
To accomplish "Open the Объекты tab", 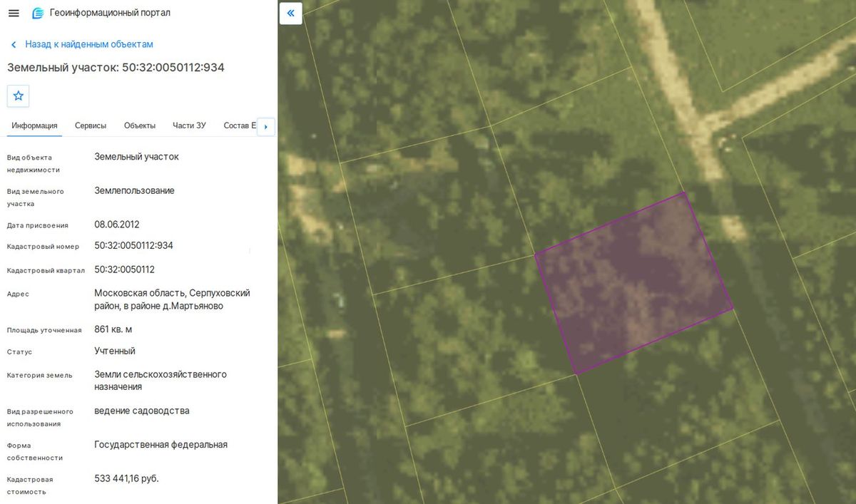I will tap(140, 125).
